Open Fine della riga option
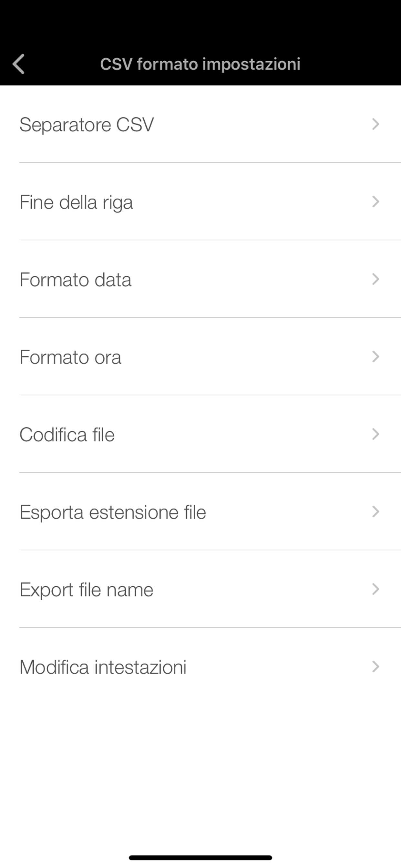 76,202
